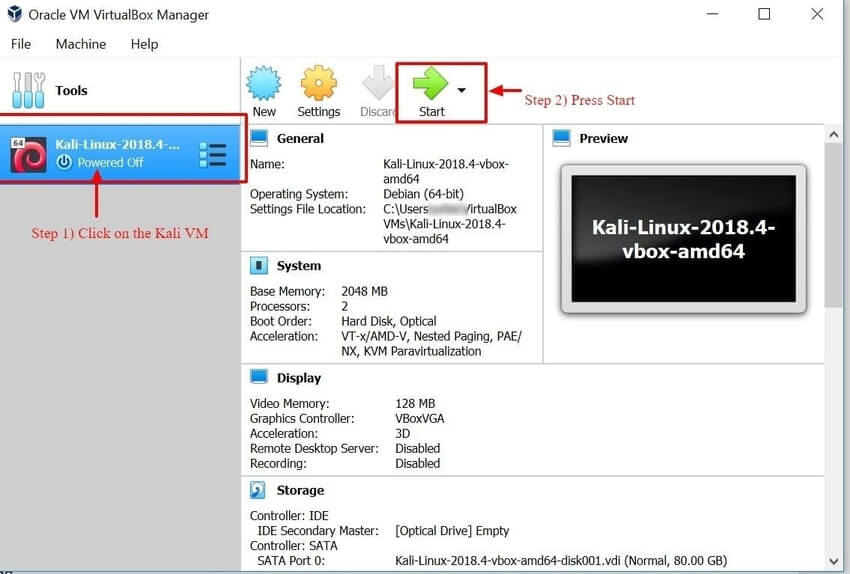
Task: Click the Oracle VirtualBox title bar icon
Action: point(14,15)
